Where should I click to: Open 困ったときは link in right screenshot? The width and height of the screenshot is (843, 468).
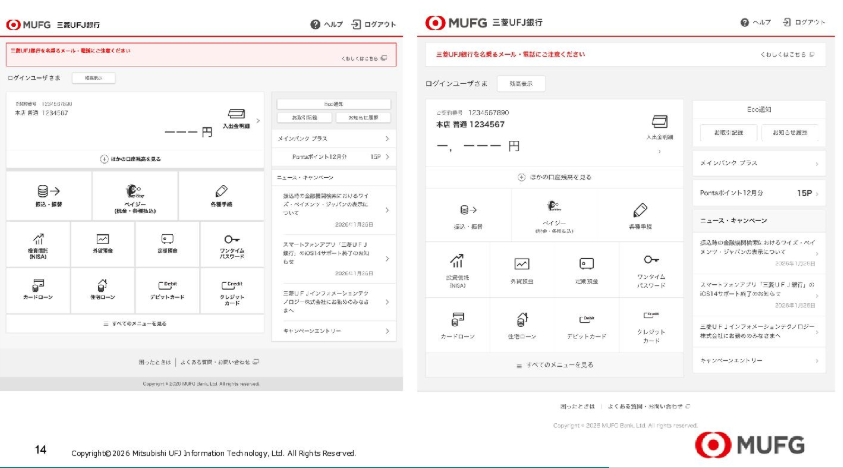point(577,406)
